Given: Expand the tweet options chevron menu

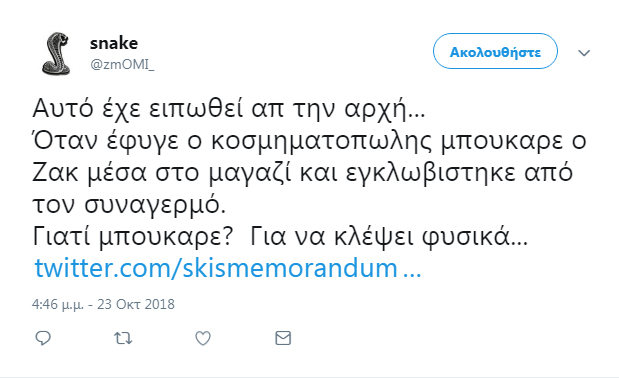Looking at the screenshot, I should [x=584, y=52].
